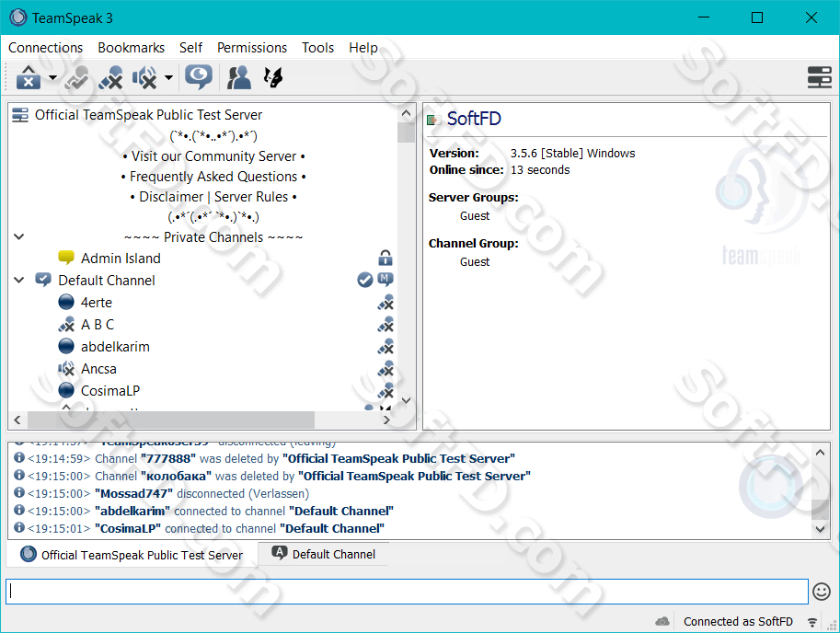Click the mute badge on Ancsa row
Viewport: 840px width, 633px height.
tap(385, 369)
